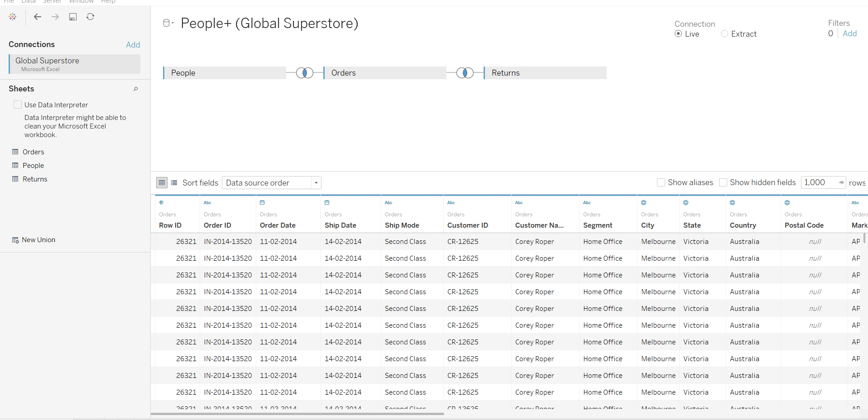868x420 pixels.
Task: Click the Postal Code globe type icon
Action: point(787,202)
